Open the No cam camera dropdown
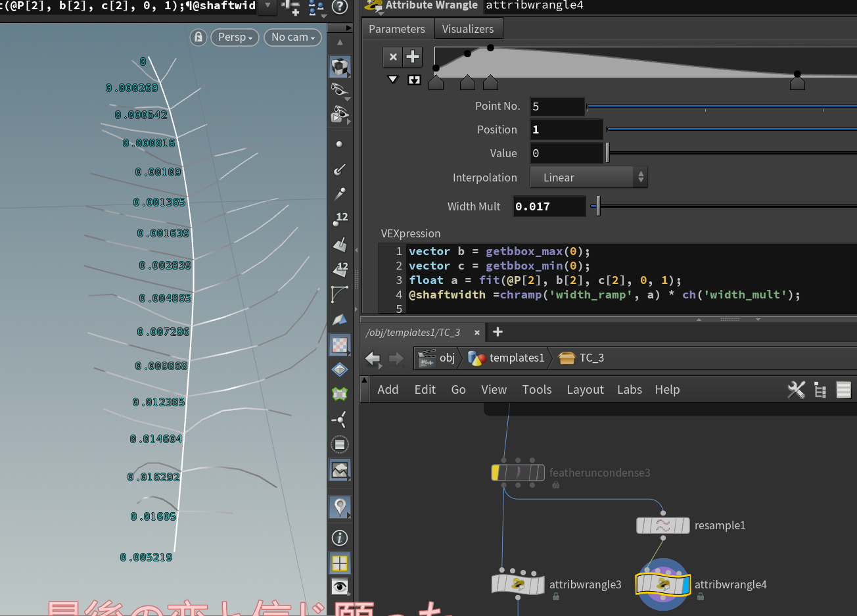Image resolution: width=857 pixels, height=616 pixels. click(292, 37)
